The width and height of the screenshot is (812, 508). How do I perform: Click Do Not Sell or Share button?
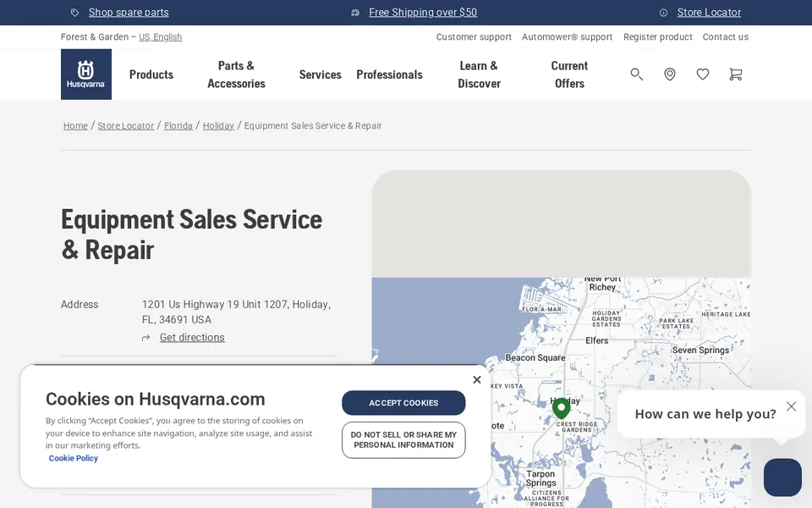point(403,440)
